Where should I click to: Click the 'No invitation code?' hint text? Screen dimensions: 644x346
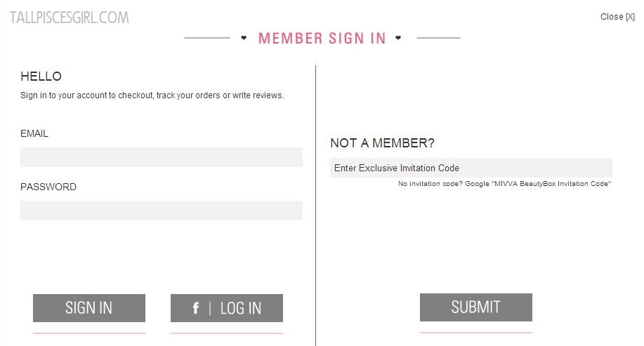point(504,184)
